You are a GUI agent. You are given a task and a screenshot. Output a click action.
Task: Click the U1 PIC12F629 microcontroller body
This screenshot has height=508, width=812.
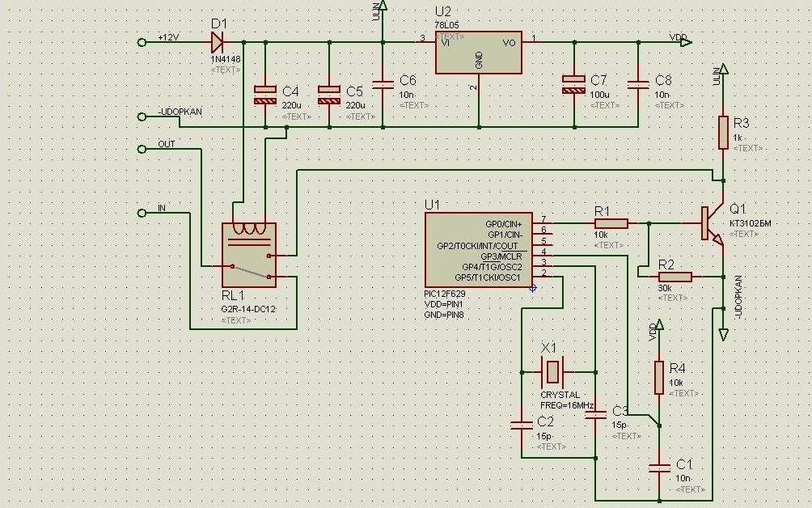point(479,250)
